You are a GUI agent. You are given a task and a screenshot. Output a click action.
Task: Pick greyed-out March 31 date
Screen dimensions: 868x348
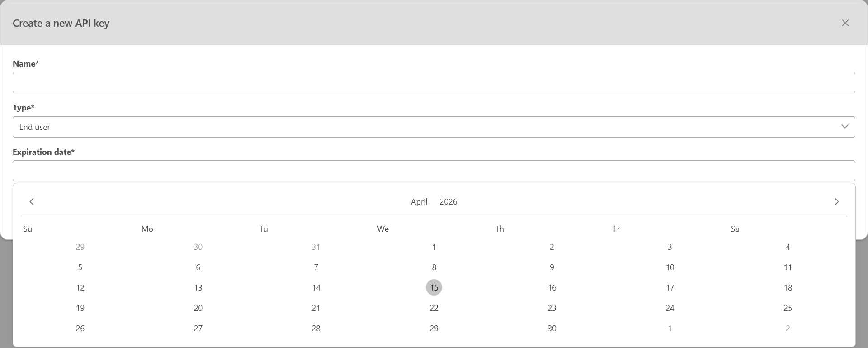[x=316, y=247]
